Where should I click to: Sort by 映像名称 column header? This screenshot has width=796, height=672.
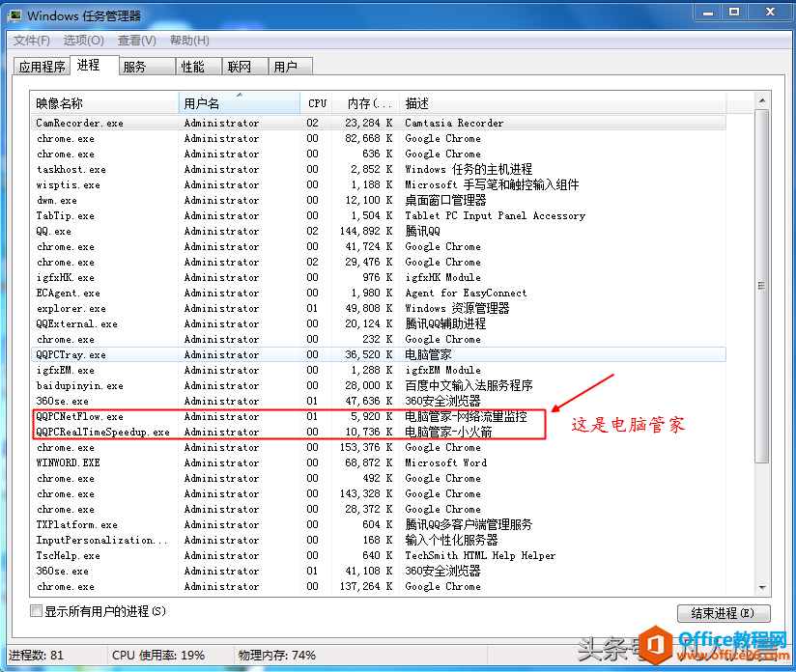(104, 103)
